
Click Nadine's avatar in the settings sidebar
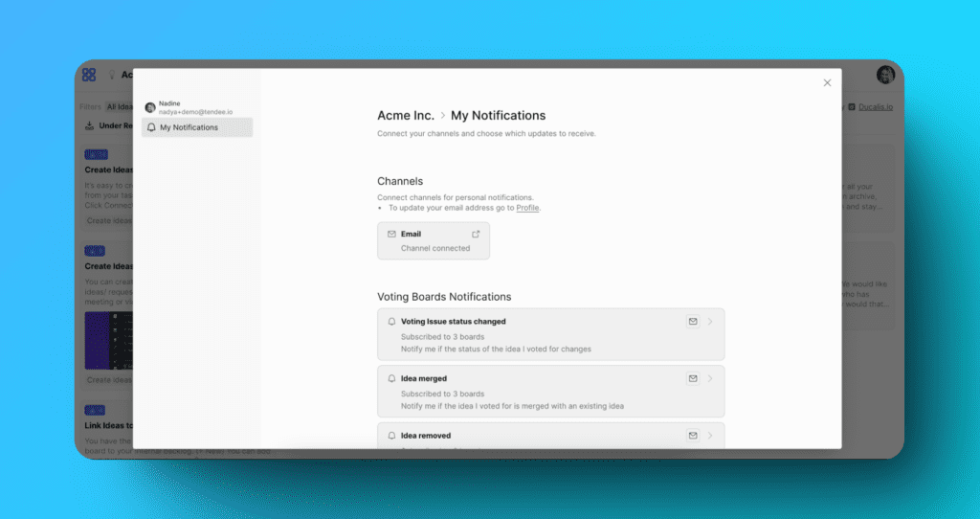pyautogui.click(x=150, y=107)
